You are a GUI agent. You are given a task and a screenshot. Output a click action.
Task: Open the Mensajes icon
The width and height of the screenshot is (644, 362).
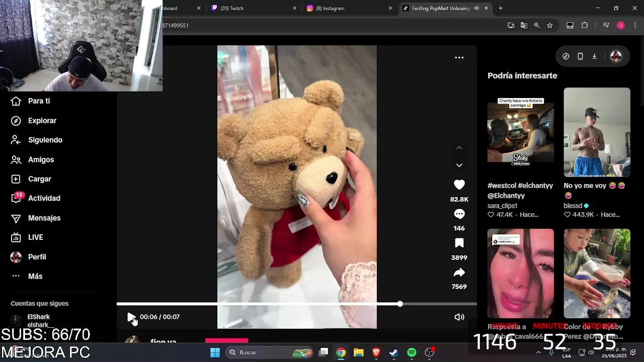point(16,218)
